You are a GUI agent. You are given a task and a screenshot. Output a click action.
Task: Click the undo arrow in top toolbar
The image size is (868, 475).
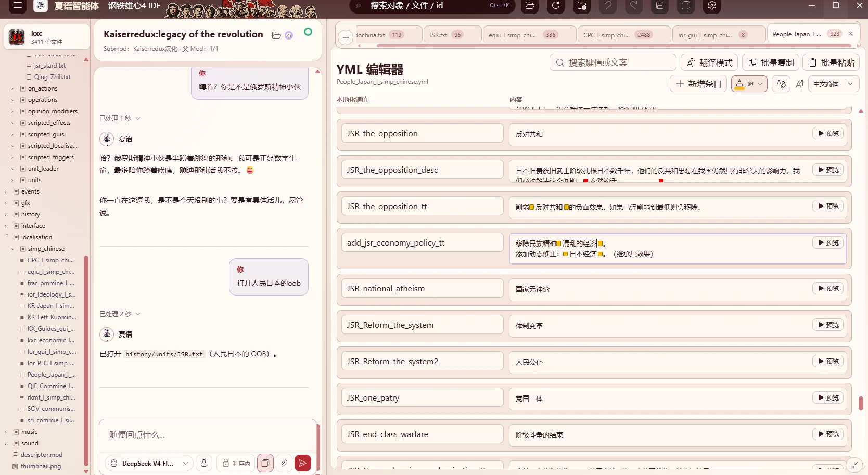click(x=608, y=6)
